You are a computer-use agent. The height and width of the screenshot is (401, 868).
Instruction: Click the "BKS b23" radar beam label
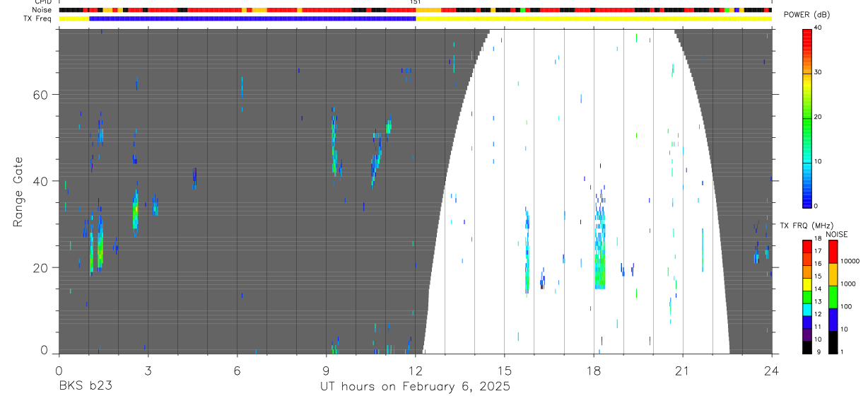[86, 386]
